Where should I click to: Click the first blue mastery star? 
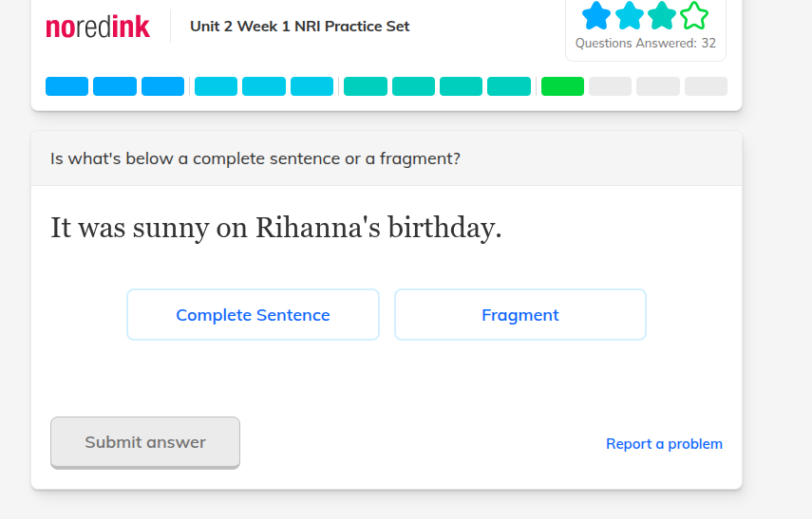point(596,15)
